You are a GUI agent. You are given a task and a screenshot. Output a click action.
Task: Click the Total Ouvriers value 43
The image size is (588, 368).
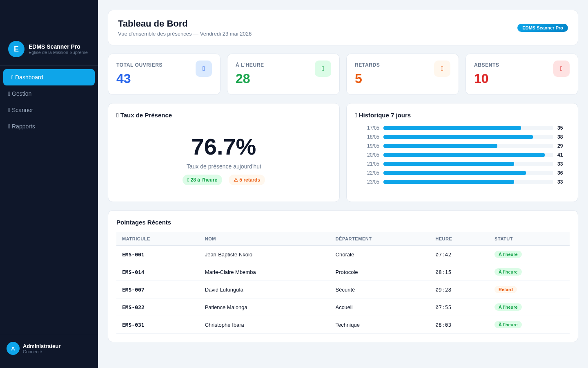[x=124, y=79]
